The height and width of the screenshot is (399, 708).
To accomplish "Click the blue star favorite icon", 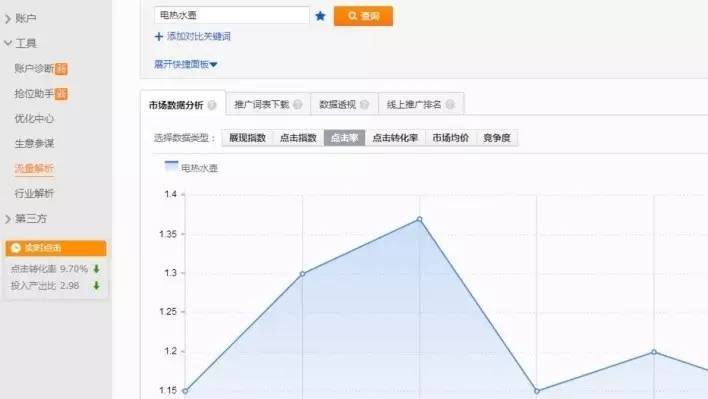I will tap(320, 16).
